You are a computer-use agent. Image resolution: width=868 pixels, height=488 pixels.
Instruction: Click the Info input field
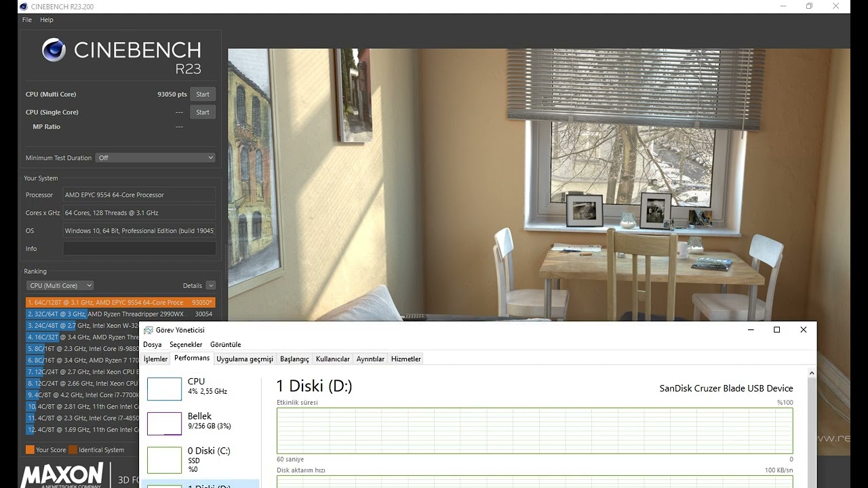click(140, 249)
